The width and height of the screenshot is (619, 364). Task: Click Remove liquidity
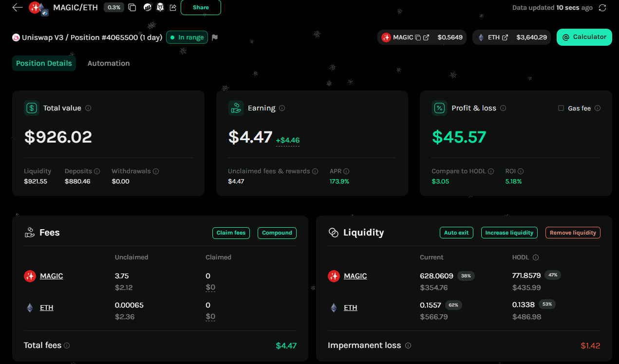pyautogui.click(x=573, y=233)
